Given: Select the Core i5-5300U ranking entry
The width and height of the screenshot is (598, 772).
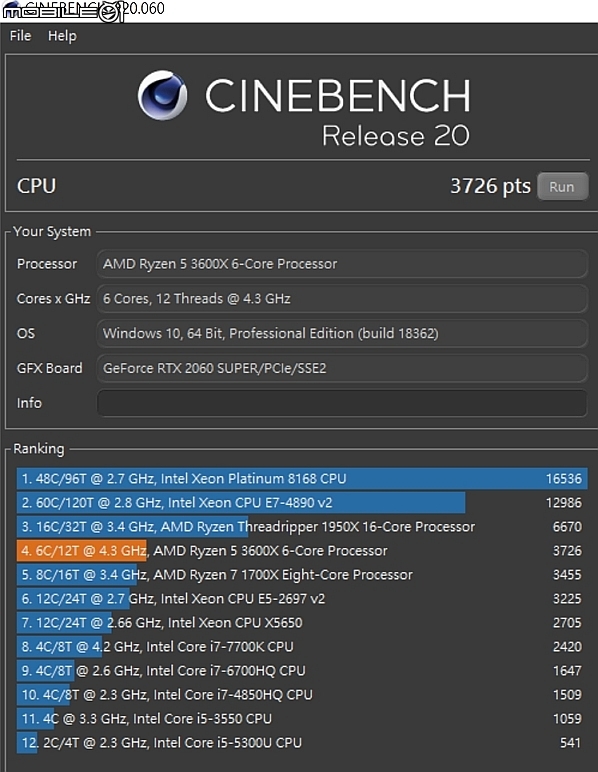Looking at the screenshot, I should [302, 742].
